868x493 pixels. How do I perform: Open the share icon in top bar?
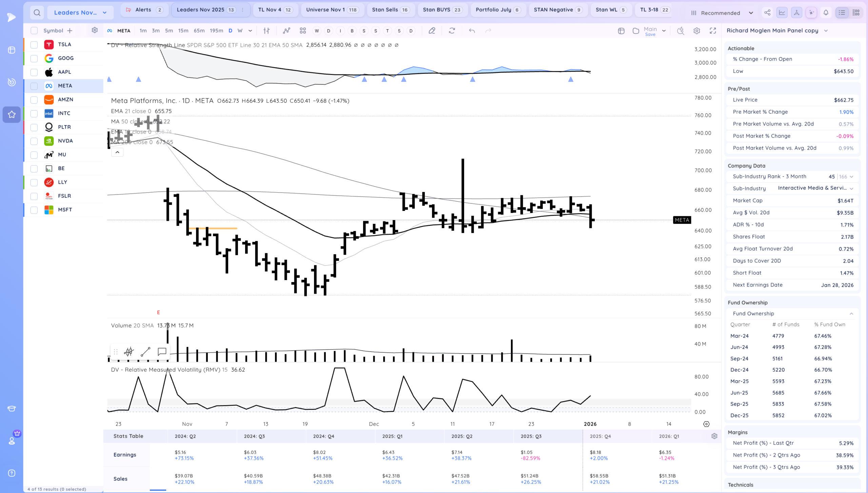[767, 13]
